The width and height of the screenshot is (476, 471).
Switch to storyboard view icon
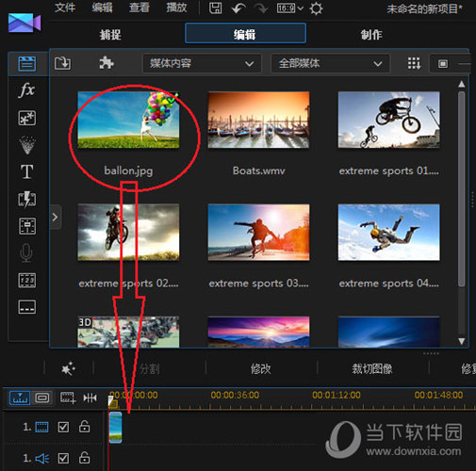pos(42,398)
